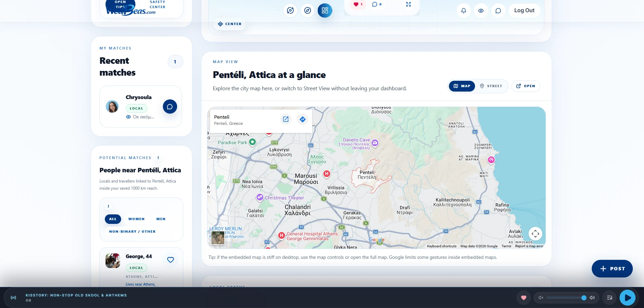Open the compass explore icon
Image resolution: width=644 pixels, height=308 pixels.
pyautogui.click(x=307, y=11)
